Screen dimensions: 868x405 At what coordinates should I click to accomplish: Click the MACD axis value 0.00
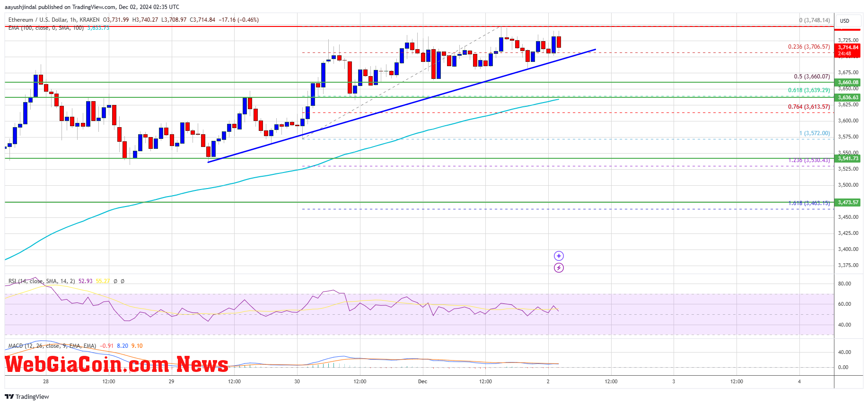[x=843, y=367]
